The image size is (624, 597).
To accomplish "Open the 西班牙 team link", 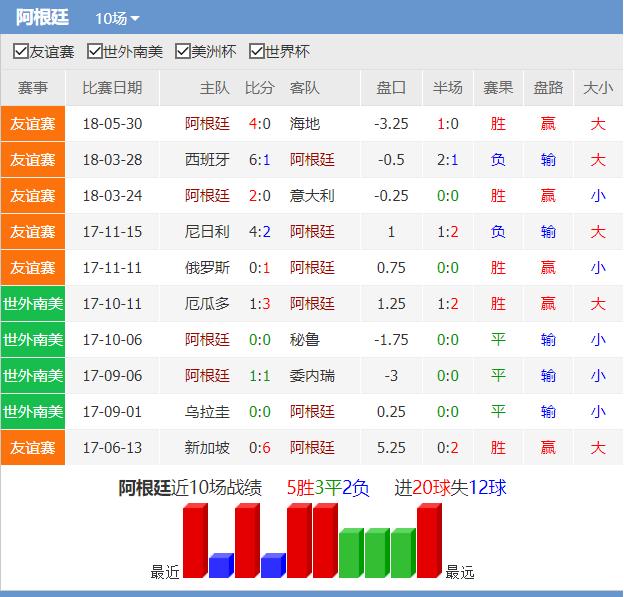I will (x=207, y=160).
